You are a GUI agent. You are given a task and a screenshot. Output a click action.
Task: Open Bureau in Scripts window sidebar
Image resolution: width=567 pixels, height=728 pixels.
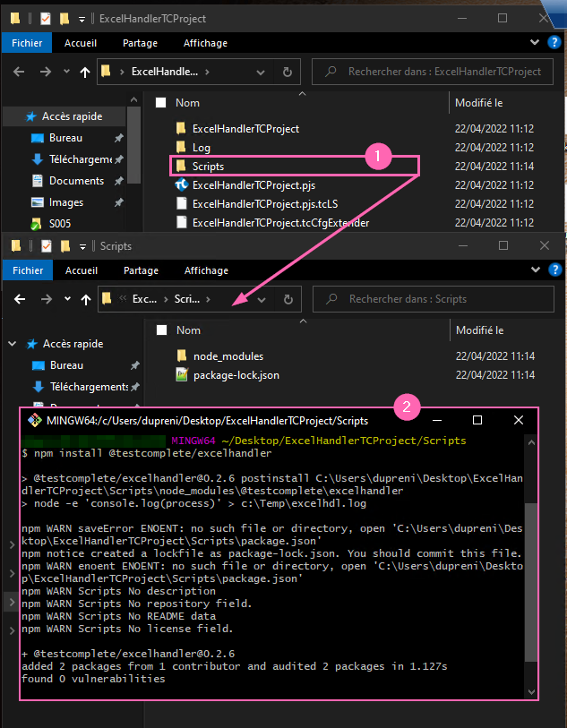coord(66,365)
